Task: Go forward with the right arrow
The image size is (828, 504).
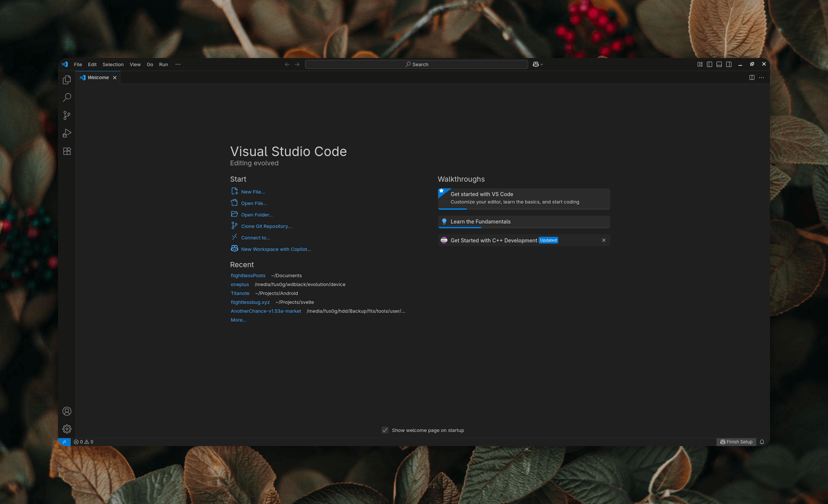Action: (297, 64)
